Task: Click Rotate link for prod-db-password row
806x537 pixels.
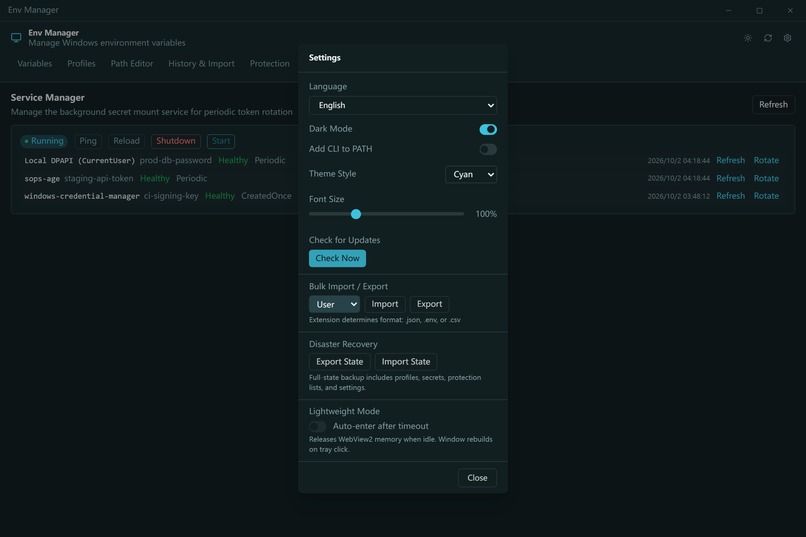Action: [766, 160]
